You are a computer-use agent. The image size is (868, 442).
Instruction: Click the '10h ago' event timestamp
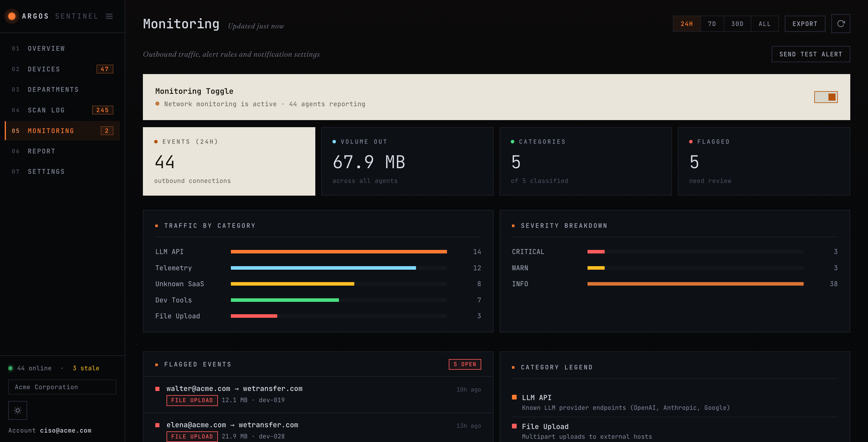point(468,389)
